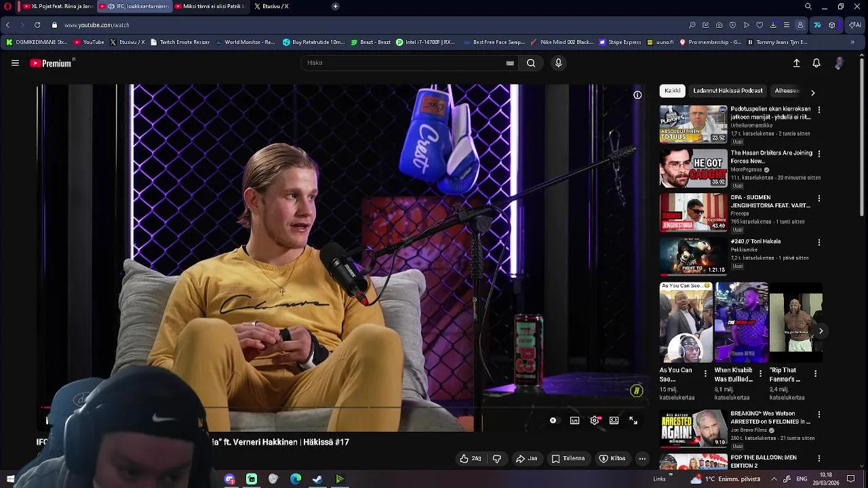Screen dimensions: 868x488
Task: Open 'HE GOT CAUGHT' video thumbnail
Action: click(x=693, y=168)
